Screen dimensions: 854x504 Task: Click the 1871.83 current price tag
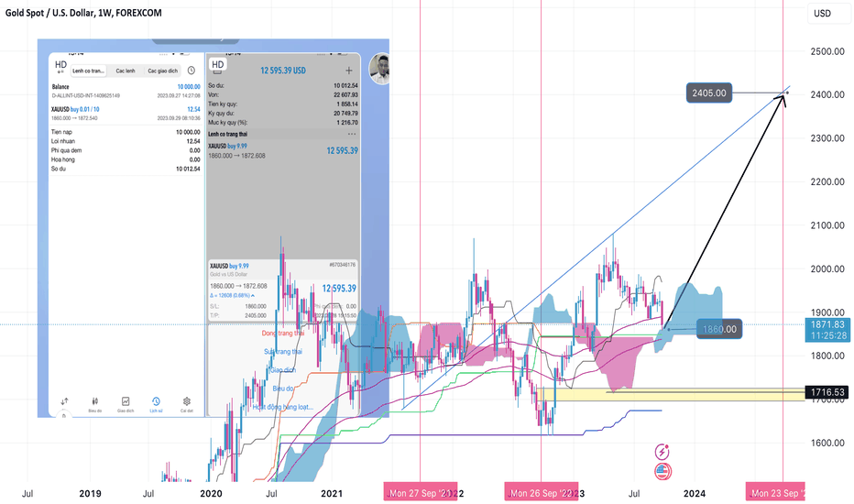click(x=827, y=330)
